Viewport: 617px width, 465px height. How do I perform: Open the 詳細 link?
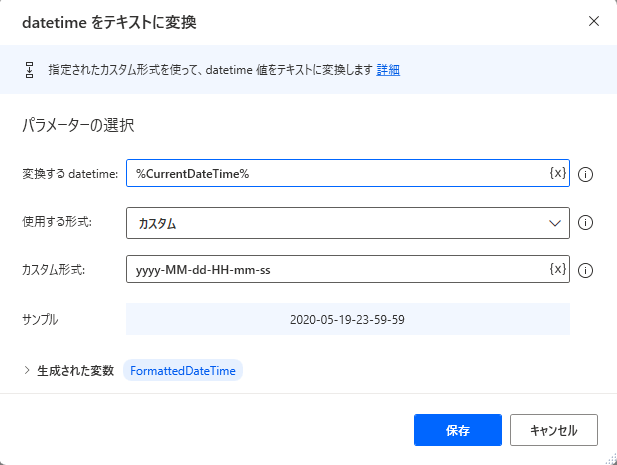(x=388, y=70)
